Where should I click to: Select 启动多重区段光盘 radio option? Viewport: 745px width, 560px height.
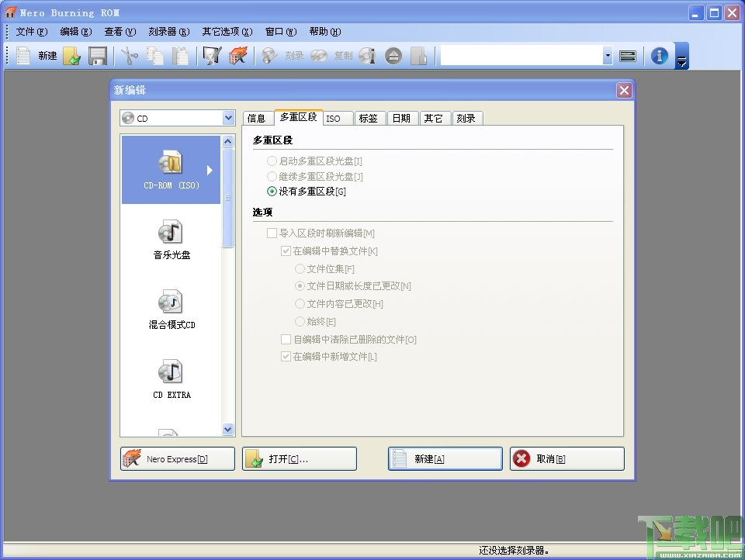pos(314,161)
